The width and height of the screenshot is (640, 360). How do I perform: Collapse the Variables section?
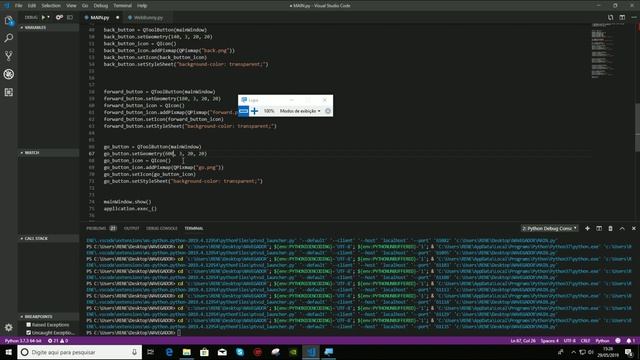pos(49,27)
